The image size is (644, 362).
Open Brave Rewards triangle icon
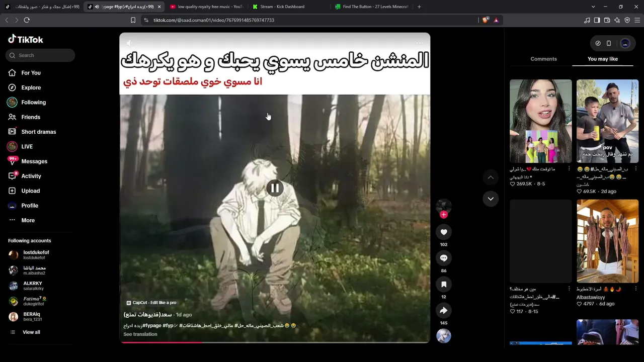pos(496,20)
